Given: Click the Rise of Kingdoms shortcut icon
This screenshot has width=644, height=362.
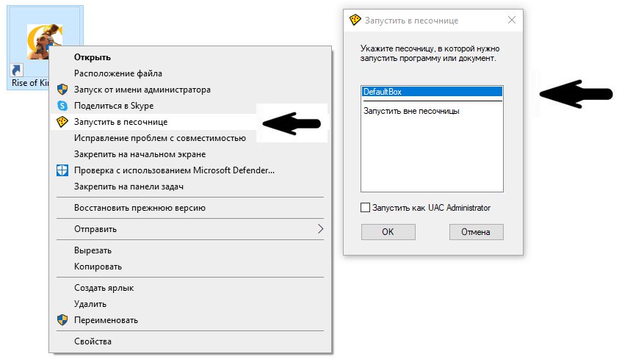Looking at the screenshot, I should 45,41.
